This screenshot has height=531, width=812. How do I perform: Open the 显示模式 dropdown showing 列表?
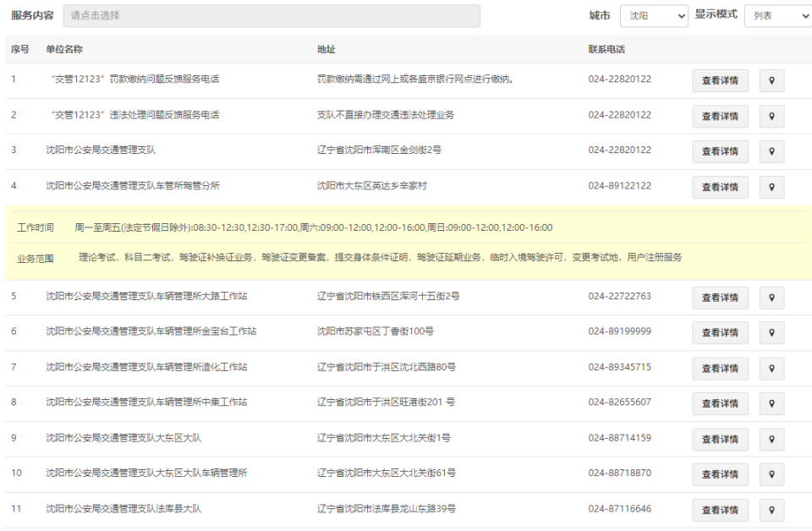pyautogui.click(x=778, y=16)
